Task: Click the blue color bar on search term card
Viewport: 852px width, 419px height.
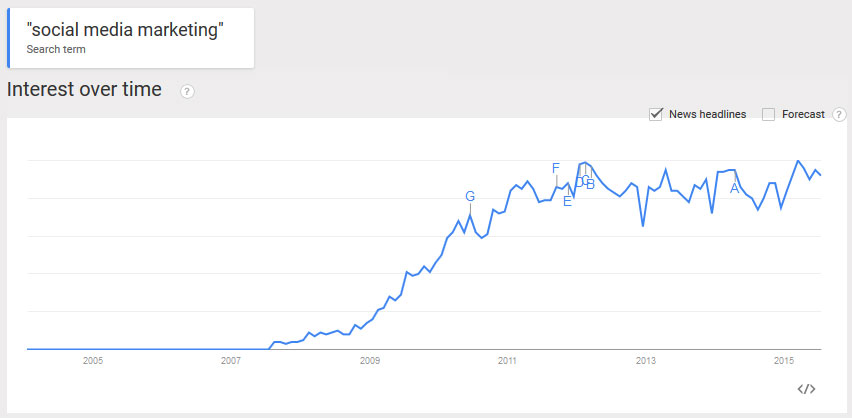Action: 9,38
